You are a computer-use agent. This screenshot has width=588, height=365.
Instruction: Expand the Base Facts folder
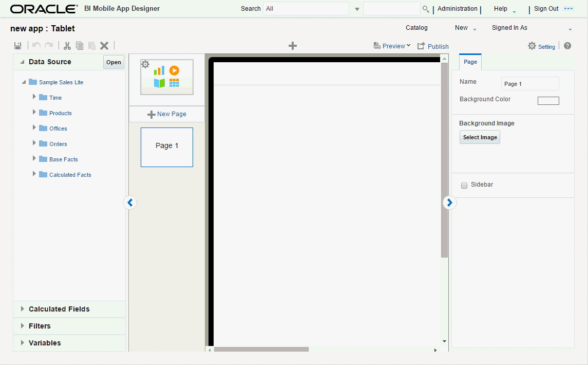point(34,159)
